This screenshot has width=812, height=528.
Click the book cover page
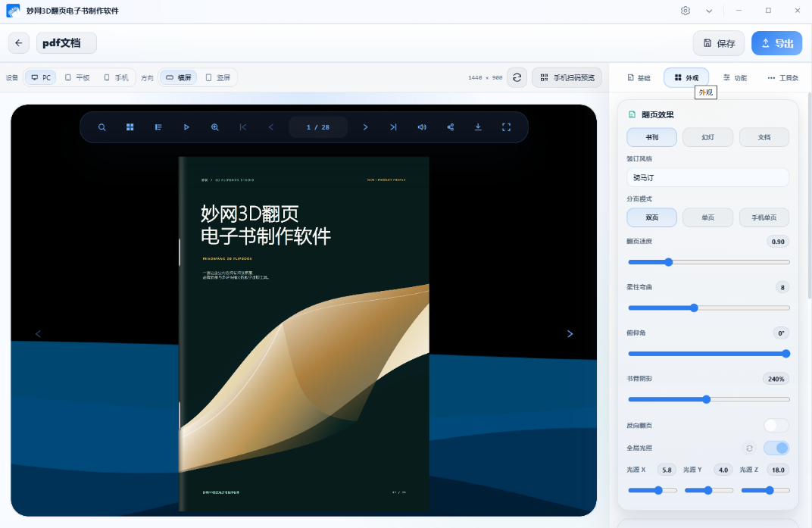[x=304, y=333]
